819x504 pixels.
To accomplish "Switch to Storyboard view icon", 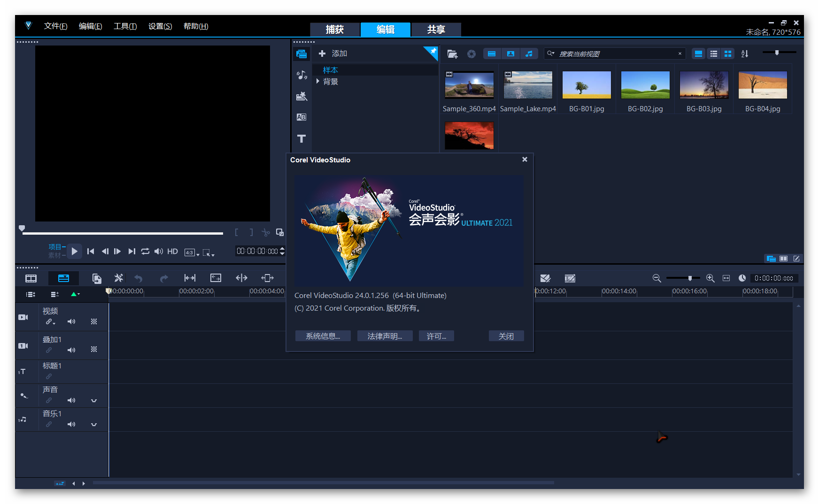I will [31, 278].
